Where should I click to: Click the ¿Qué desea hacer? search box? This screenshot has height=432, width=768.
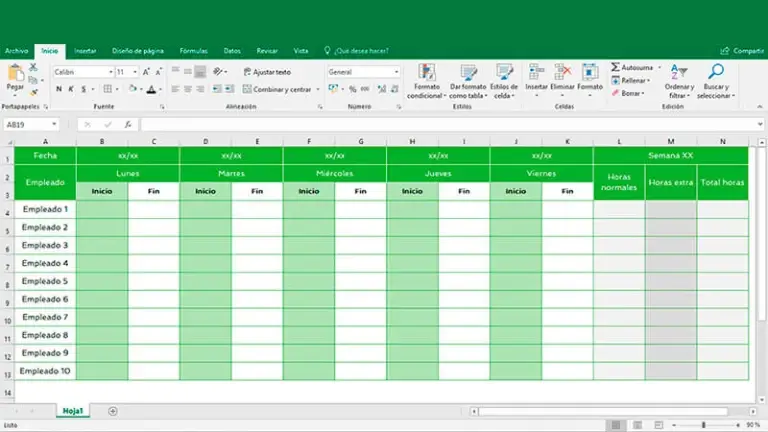click(x=357, y=51)
